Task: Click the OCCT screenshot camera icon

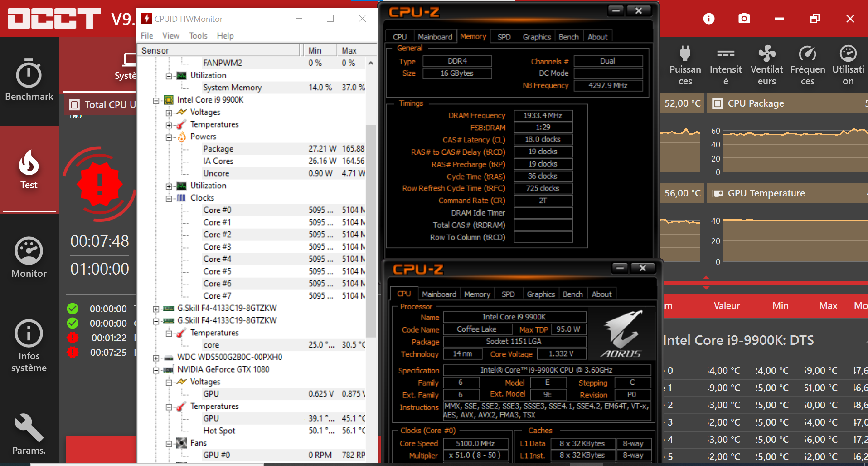Action: [744, 19]
